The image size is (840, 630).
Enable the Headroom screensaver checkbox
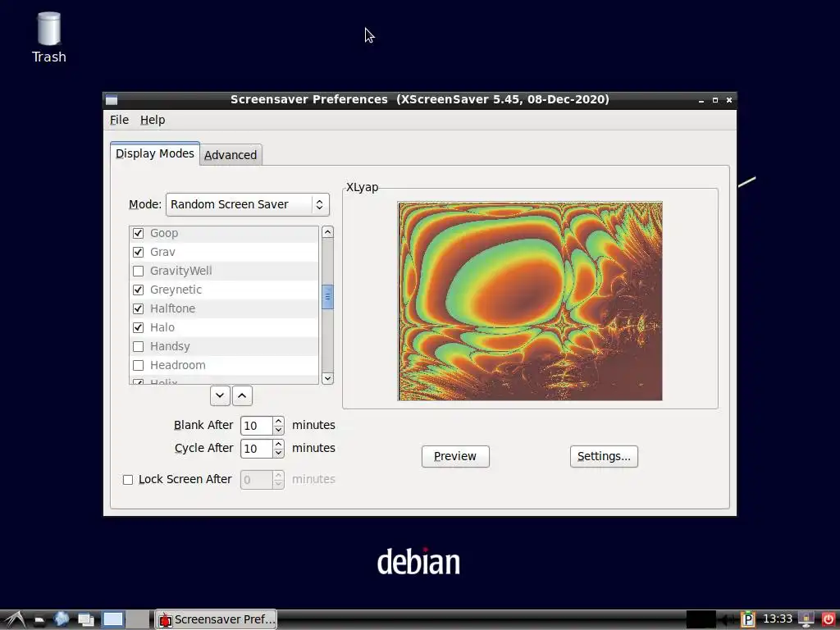pyautogui.click(x=138, y=365)
